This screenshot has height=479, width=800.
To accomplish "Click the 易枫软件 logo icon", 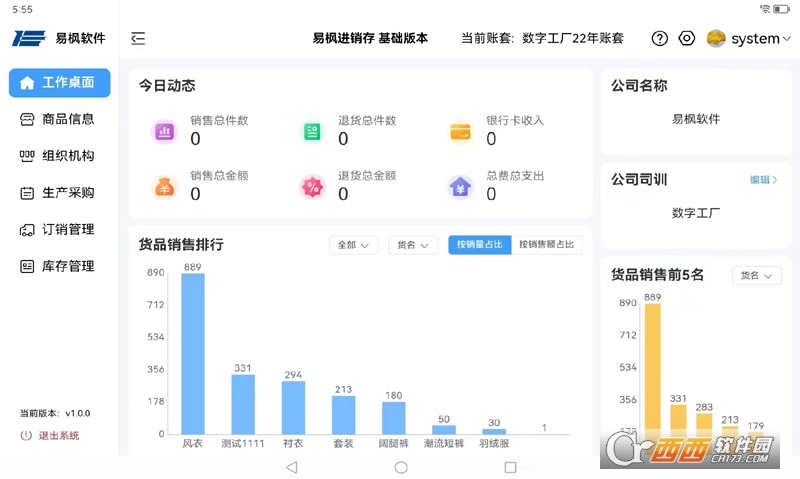I will 29,38.
